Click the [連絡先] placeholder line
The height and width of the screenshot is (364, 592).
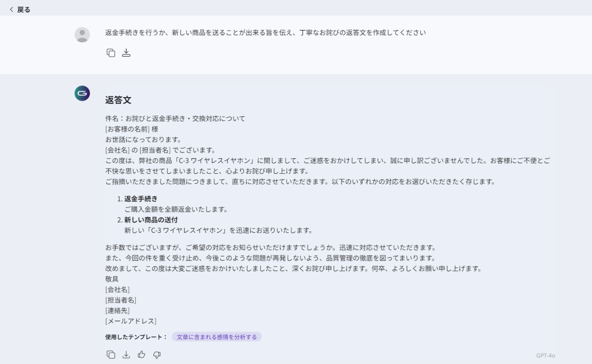[117, 310]
